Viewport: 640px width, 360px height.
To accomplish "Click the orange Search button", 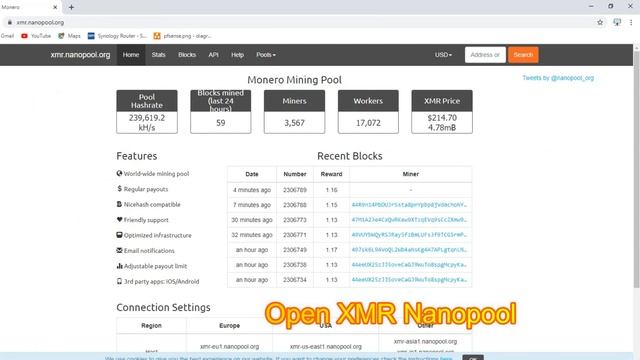I will (523, 55).
